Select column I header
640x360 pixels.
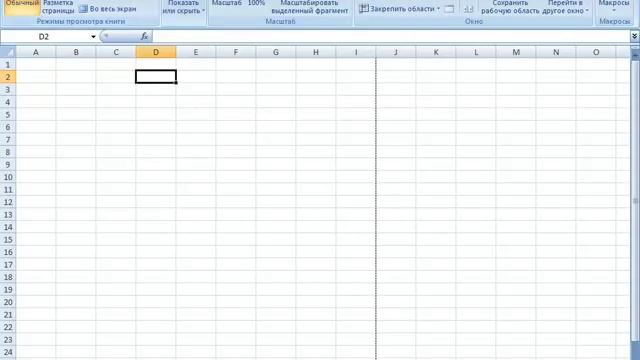(356, 52)
